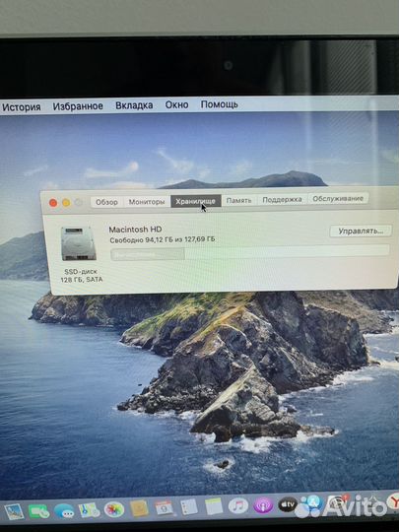Launch the Music app from the Dock
Viewport: 399px width, 532px height.
[x=238, y=505]
